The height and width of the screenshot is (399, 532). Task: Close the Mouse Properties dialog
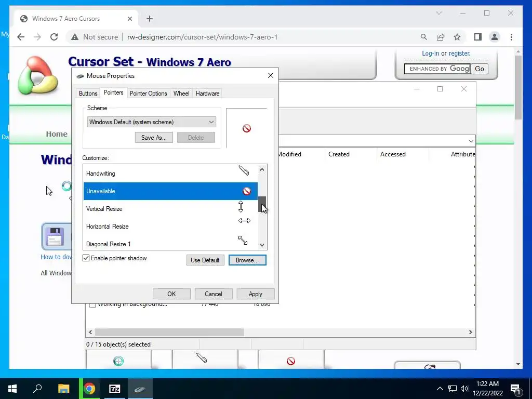click(270, 75)
